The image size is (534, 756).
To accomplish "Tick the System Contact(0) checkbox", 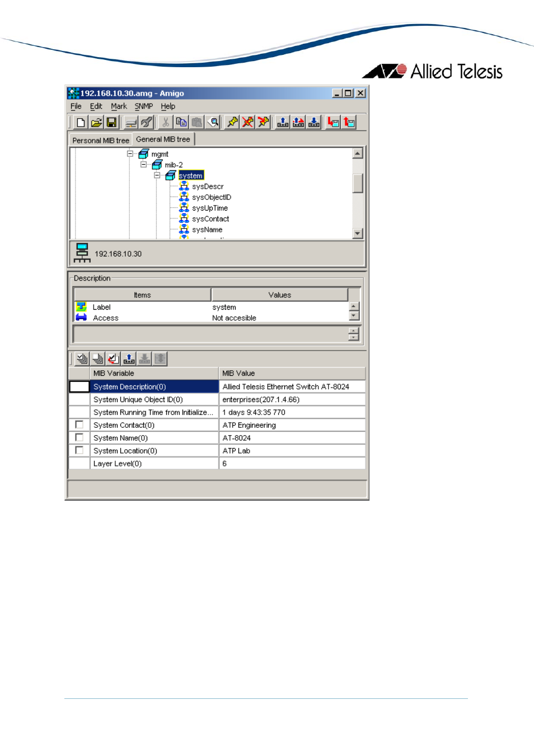I will (79, 424).
